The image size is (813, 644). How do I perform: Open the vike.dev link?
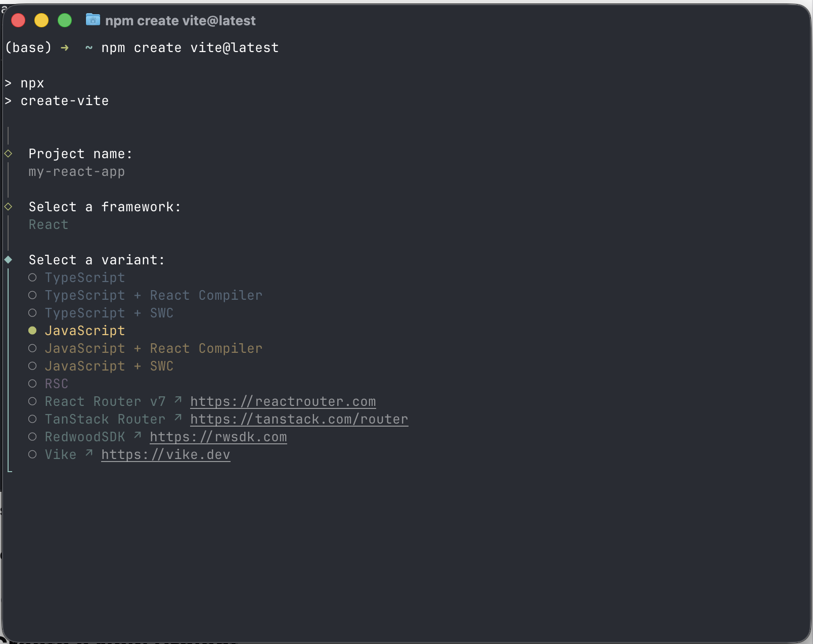pyautogui.click(x=166, y=454)
